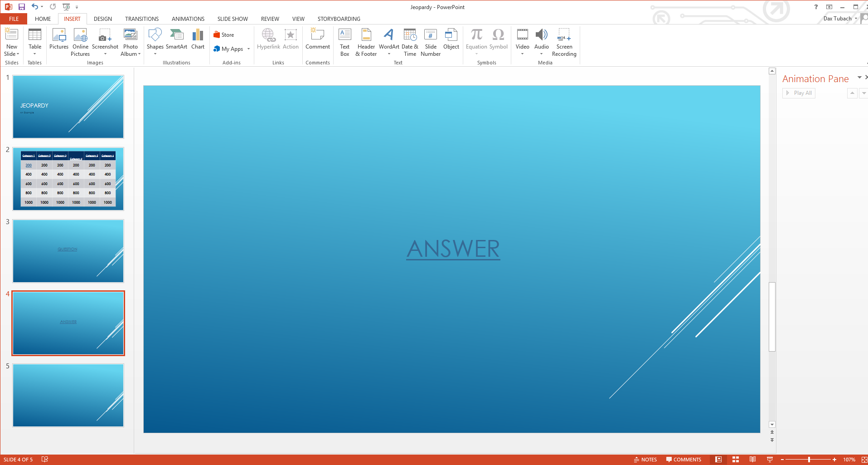The height and width of the screenshot is (465, 868).
Task: Open Dax Tubach account dropdown
Action: pyautogui.click(x=856, y=19)
